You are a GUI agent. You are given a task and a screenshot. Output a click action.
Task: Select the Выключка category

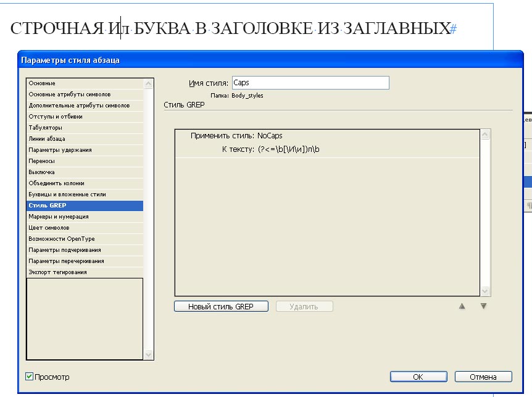click(x=85, y=172)
